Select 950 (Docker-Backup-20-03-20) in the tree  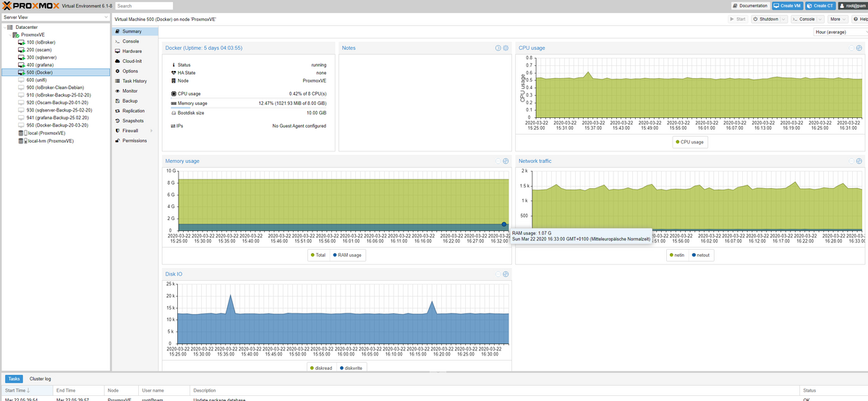(x=56, y=125)
